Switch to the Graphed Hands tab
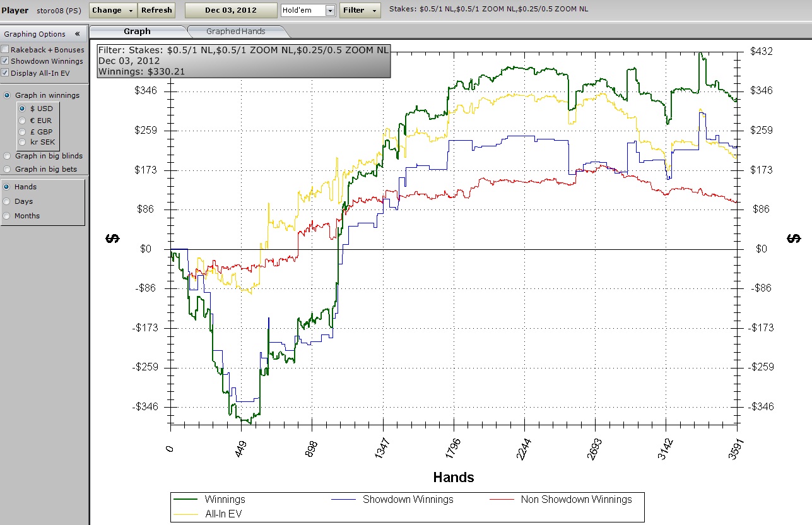Image resolution: width=812 pixels, height=525 pixels. [235, 31]
